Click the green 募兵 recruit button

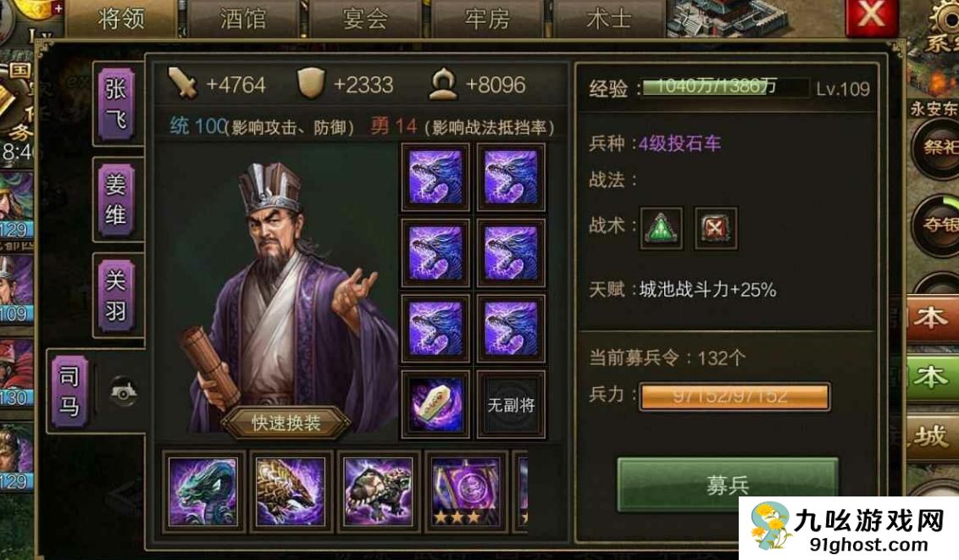pos(727,485)
